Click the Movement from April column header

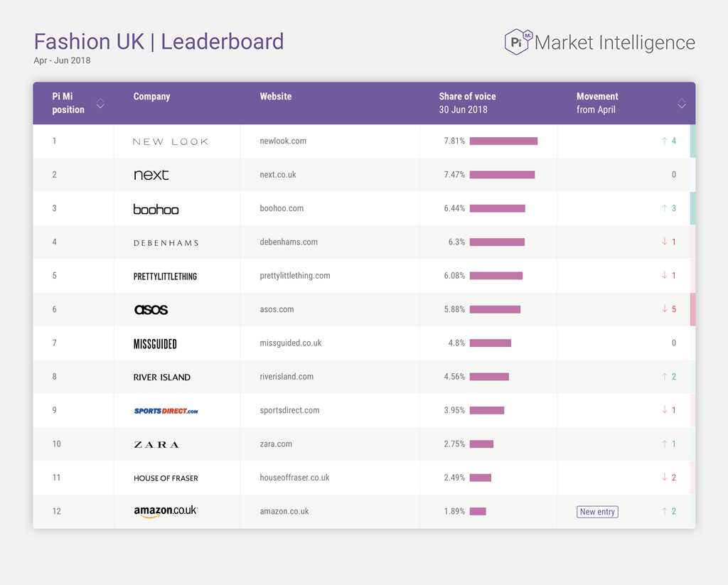[x=597, y=103]
